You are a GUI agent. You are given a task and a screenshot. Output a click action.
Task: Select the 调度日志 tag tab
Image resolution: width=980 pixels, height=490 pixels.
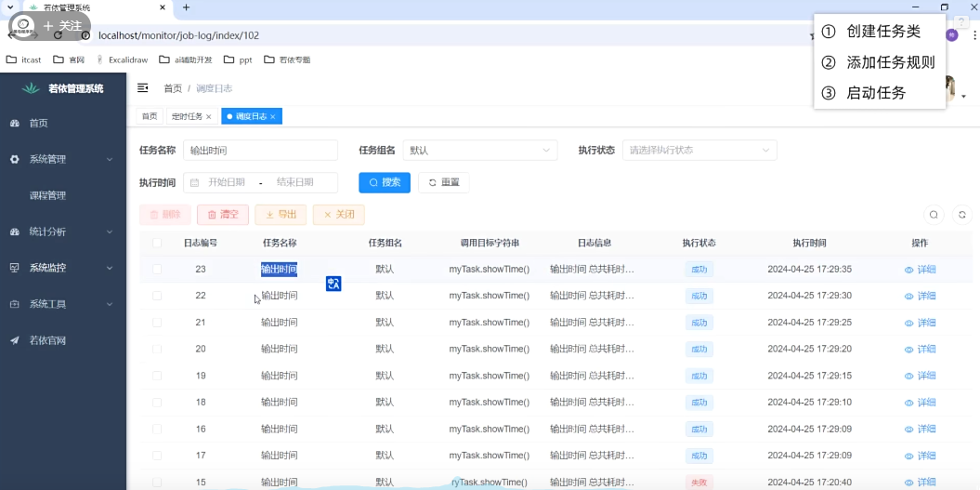pos(251,116)
